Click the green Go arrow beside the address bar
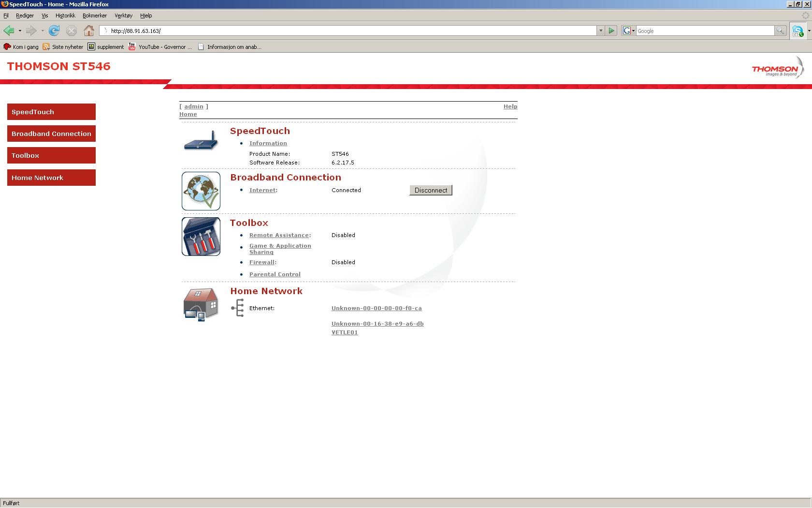The width and height of the screenshot is (812, 508). (x=611, y=30)
